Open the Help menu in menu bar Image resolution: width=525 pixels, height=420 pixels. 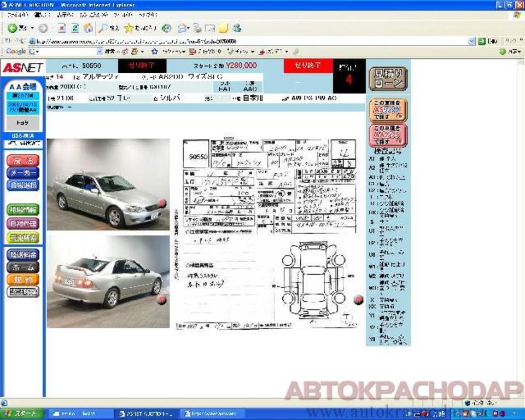click(x=148, y=15)
